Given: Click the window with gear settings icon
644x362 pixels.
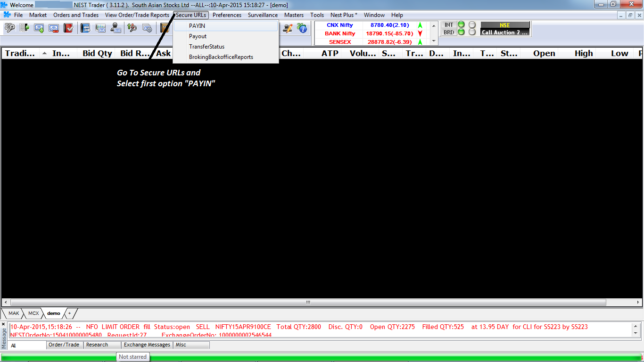Looking at the screenshot, I should click(147, 28).
